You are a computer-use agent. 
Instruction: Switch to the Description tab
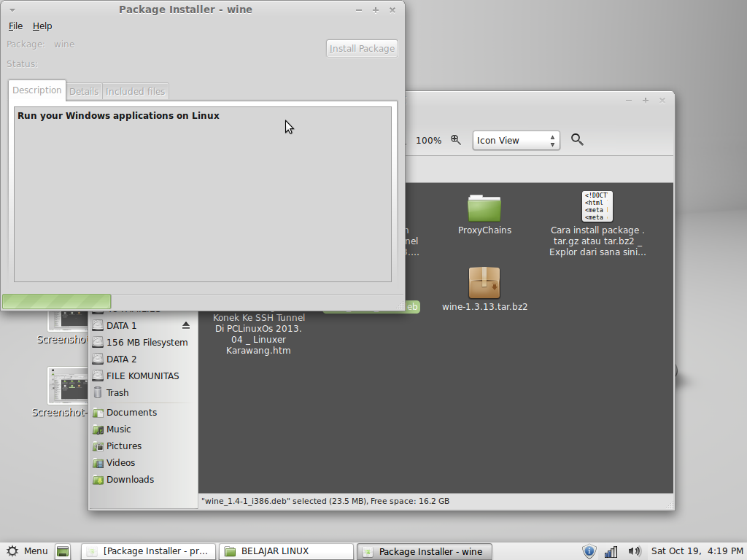pyautogui.click(x=36, y=90)
